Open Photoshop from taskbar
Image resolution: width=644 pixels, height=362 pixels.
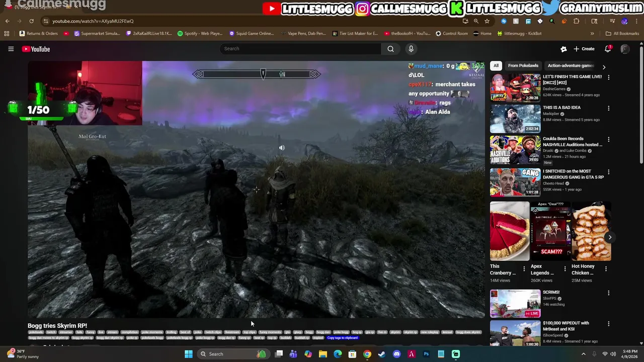(426, 354)
